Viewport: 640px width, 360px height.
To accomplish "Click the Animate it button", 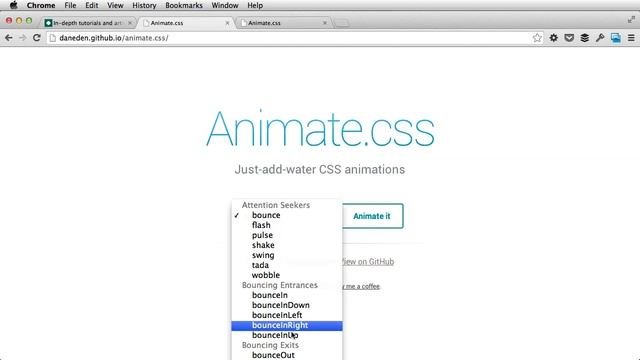I will tap(372, 216).
